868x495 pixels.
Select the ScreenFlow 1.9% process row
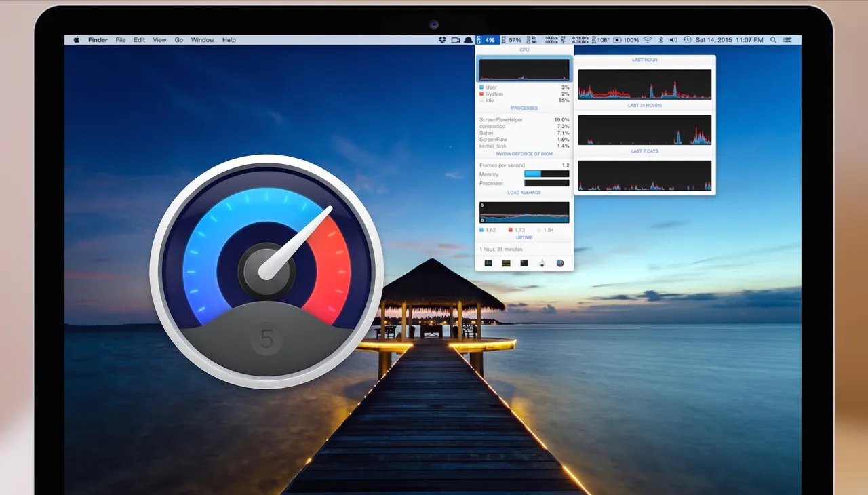[x=524, y=140]
